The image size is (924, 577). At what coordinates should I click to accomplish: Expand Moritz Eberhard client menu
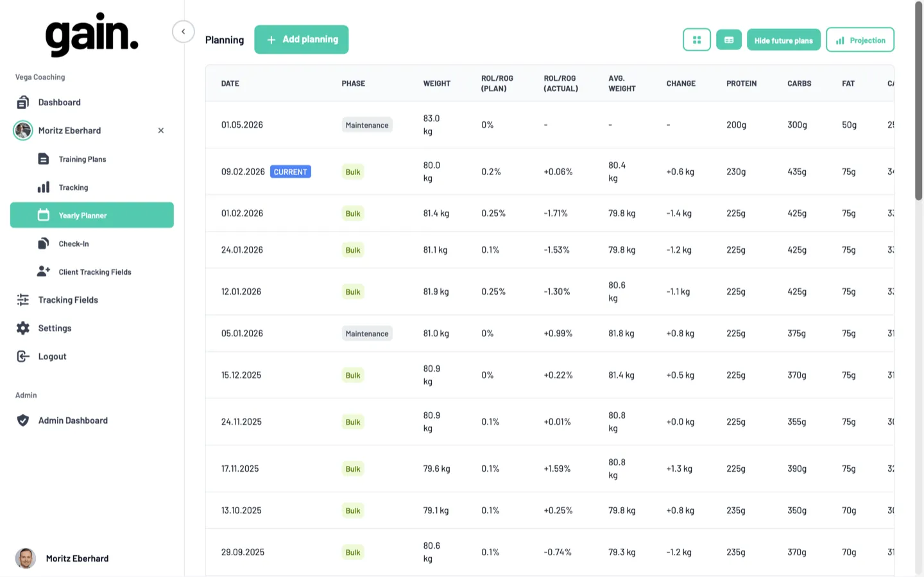pyautogui.click(x=69, y=130)
